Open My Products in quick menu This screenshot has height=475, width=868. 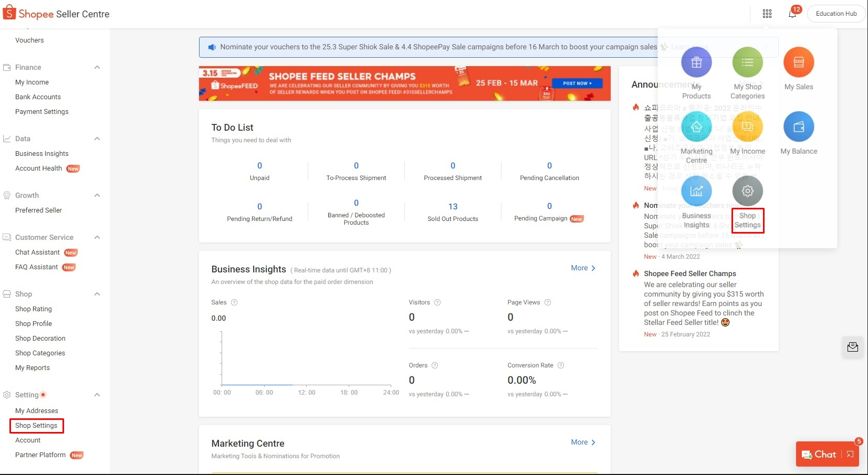point(696,62)
